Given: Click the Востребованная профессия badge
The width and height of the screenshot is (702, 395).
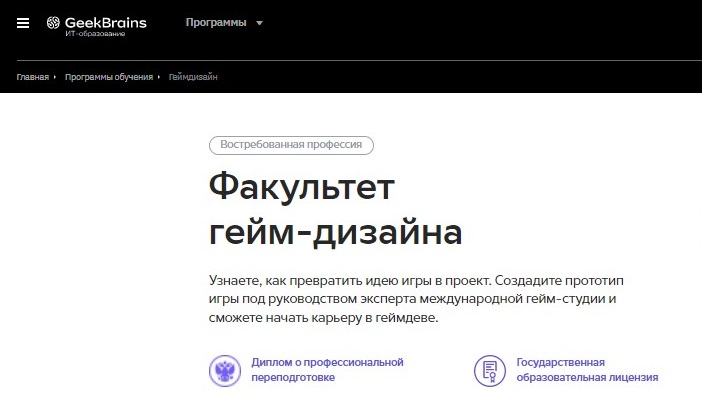Looking at the screenshot, I should 291,145.
